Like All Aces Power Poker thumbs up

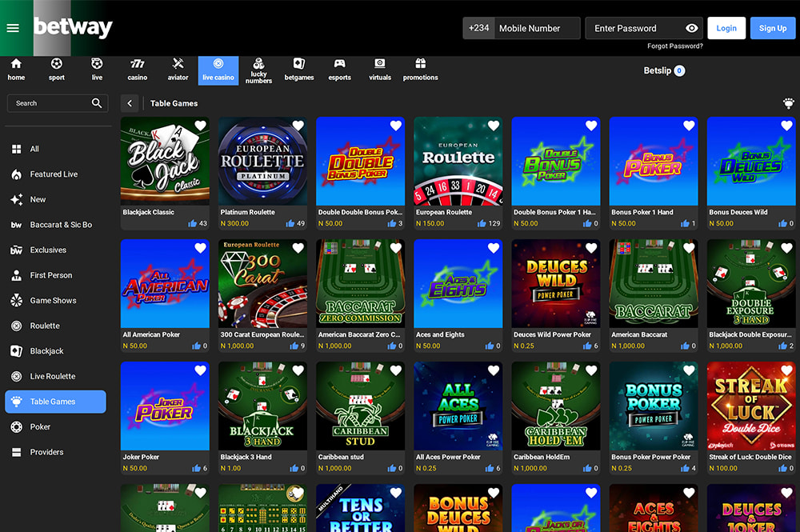(x=490, y=468)
